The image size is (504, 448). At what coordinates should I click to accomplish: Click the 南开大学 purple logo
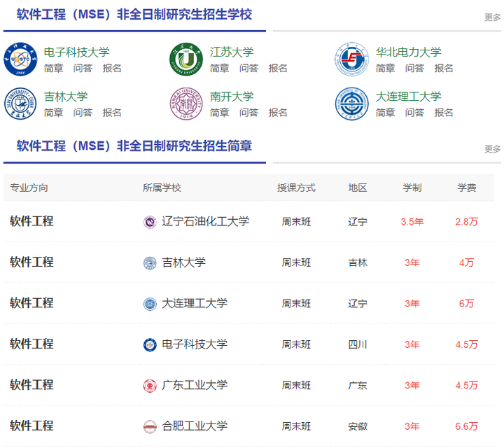point(186,104)
